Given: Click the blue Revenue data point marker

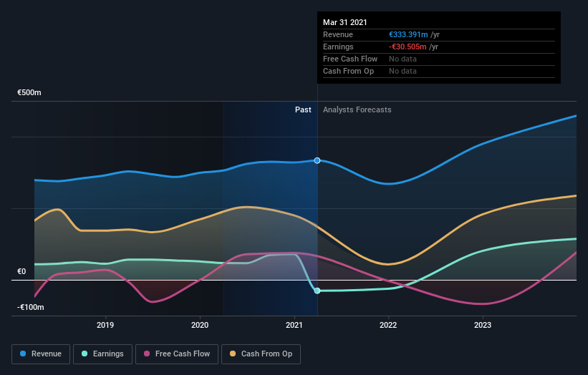Looking at the screenshot, I should tap(317, 160).
